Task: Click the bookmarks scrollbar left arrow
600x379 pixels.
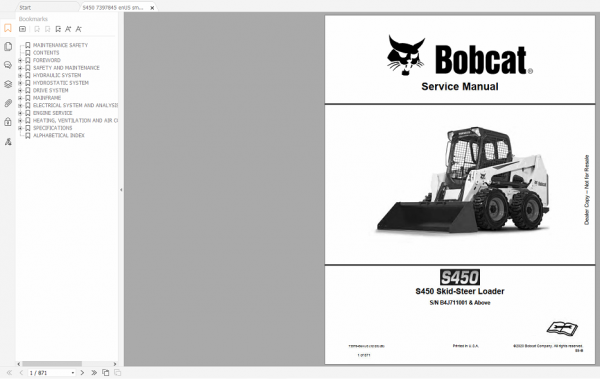Action: [19, 364]
